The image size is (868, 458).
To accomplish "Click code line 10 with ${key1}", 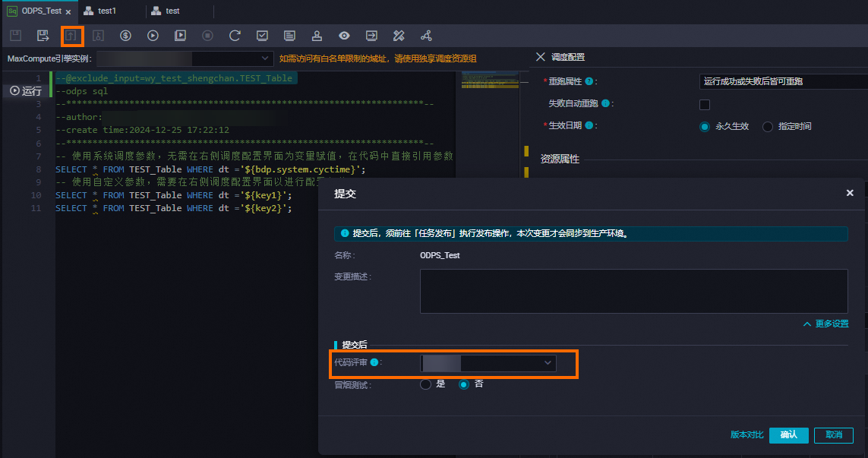I will 173,195.
